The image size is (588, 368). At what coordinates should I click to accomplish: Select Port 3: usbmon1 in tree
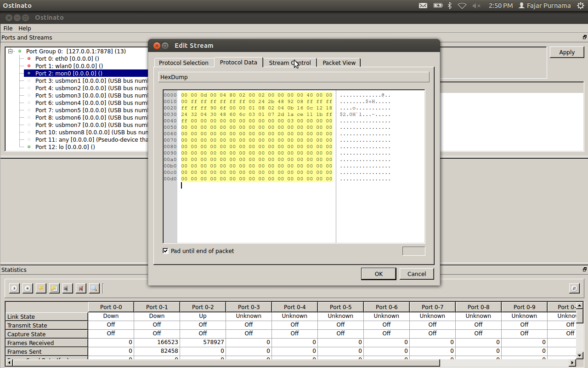click(91, 80)
